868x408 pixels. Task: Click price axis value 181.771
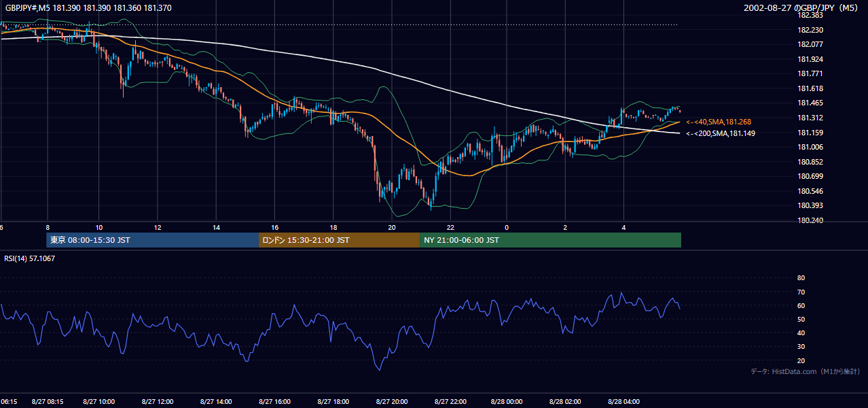click(810, 73)
